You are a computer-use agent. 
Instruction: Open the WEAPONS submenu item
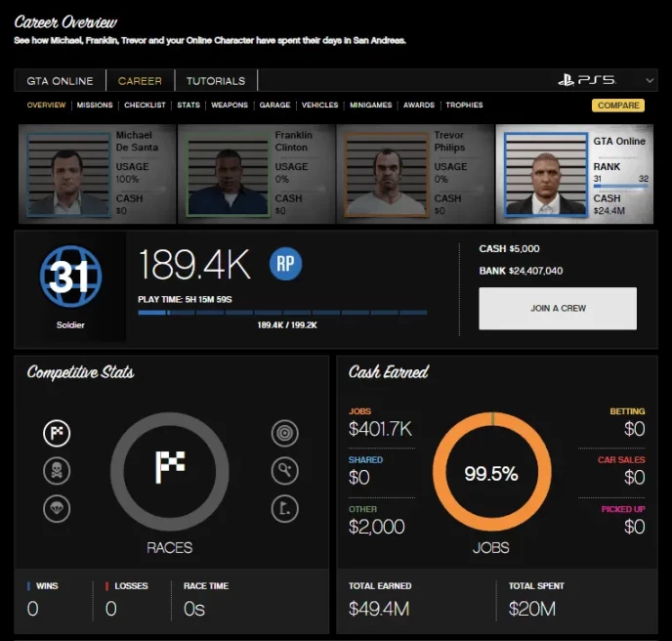[x=230, y=106]
